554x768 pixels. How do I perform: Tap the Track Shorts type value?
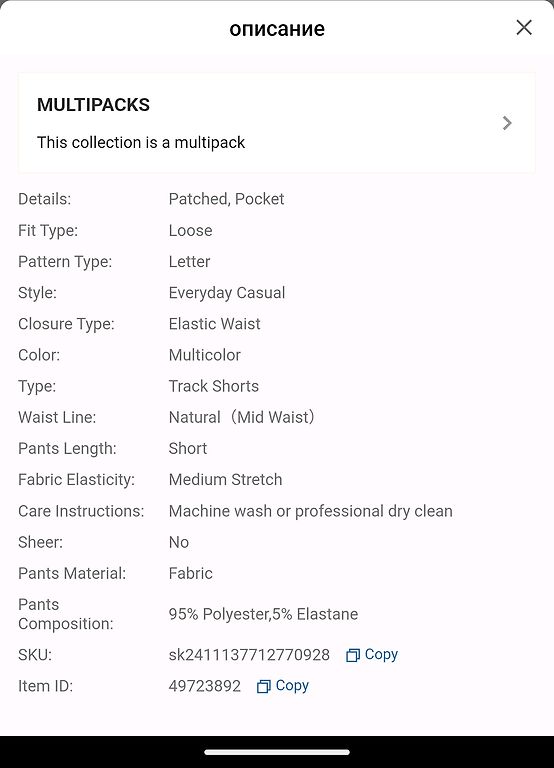coord(214,386)
